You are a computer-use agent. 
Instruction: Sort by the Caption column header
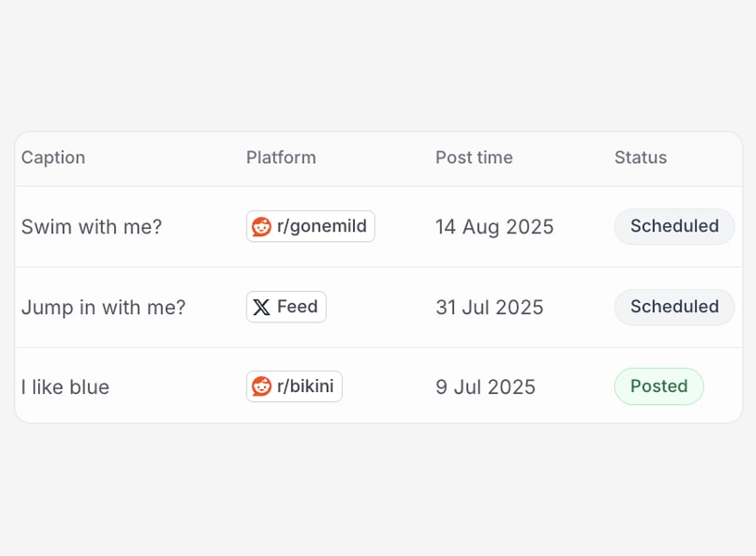tap(53, 158)
